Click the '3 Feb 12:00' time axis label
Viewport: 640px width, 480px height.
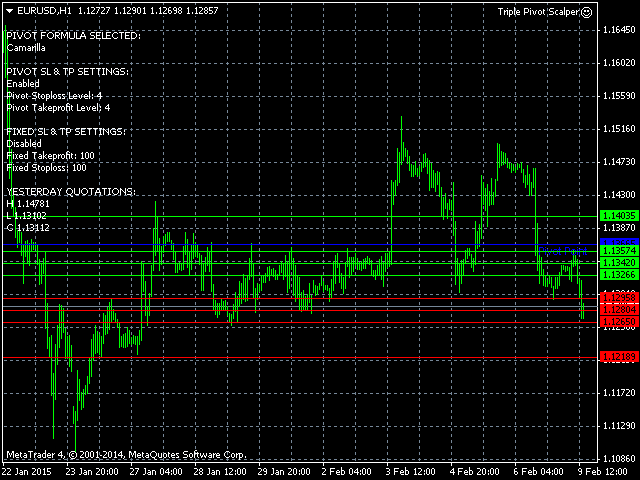(x=411, y=472)
